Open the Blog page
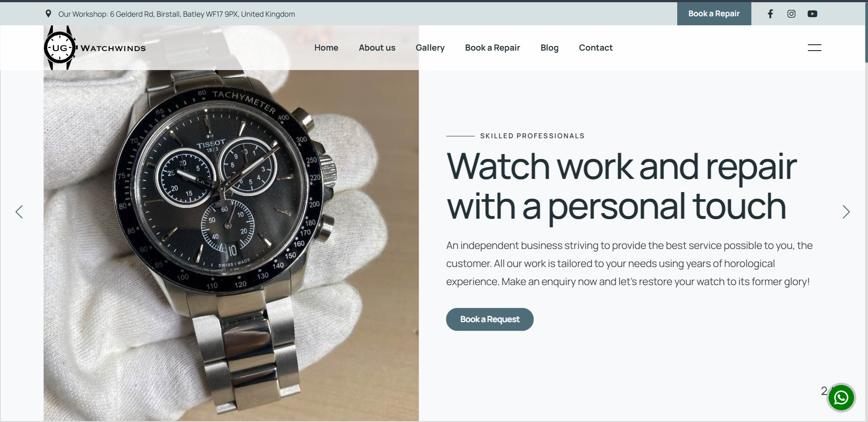Viewport: 868px width, 422px height. tap(549, 47)
